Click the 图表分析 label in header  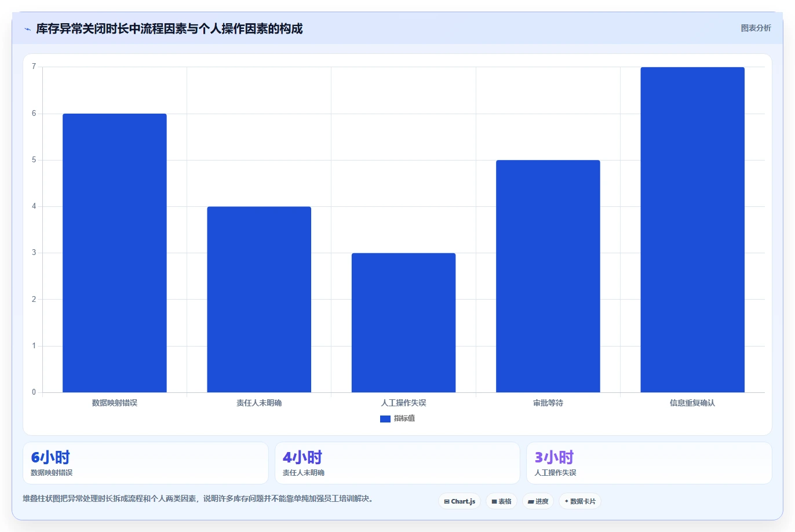tap(756, 28)
